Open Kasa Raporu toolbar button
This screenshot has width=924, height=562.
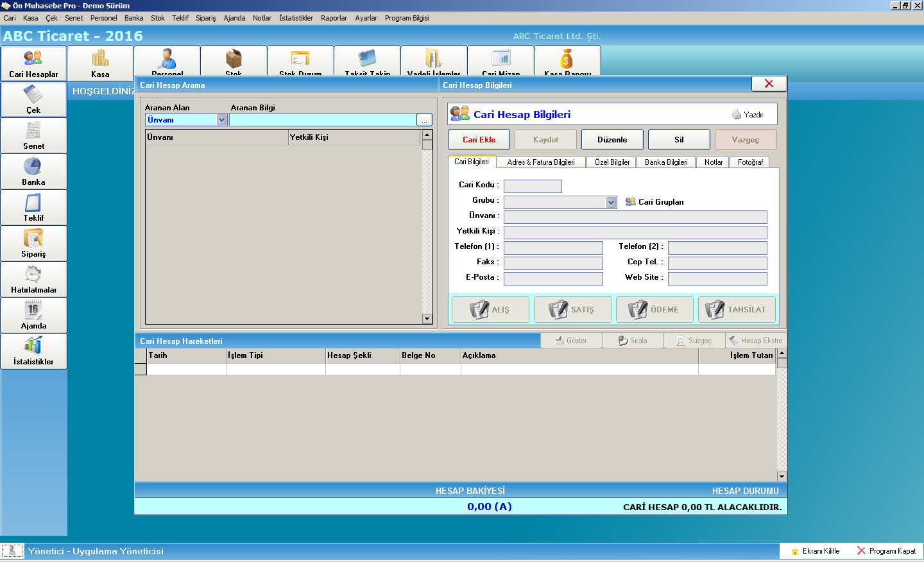567,61
